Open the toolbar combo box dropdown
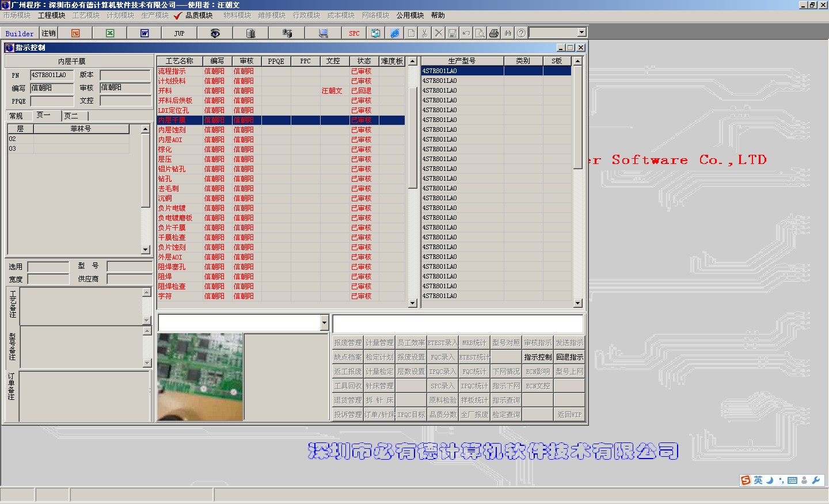The height and width of the screenshot is (504, 829). pyautogui.click(x=581, y=33)
